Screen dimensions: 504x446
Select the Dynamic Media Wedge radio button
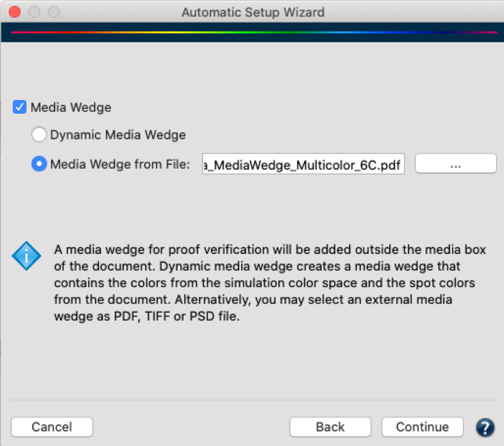point(39,134)
